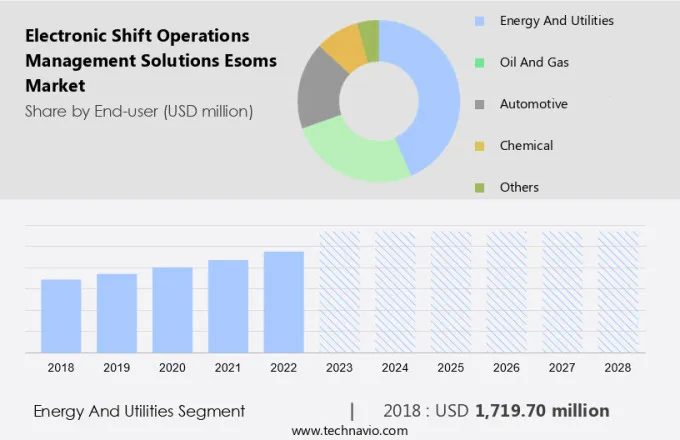Click the 2025 year axis label
The height and width of the screenshot is (440, 680).
point(450,368)
